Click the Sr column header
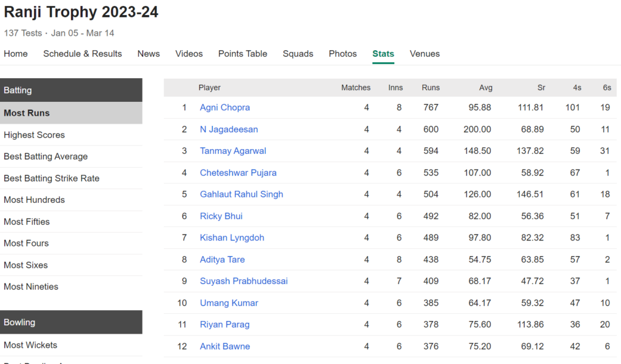 point(541,88)
